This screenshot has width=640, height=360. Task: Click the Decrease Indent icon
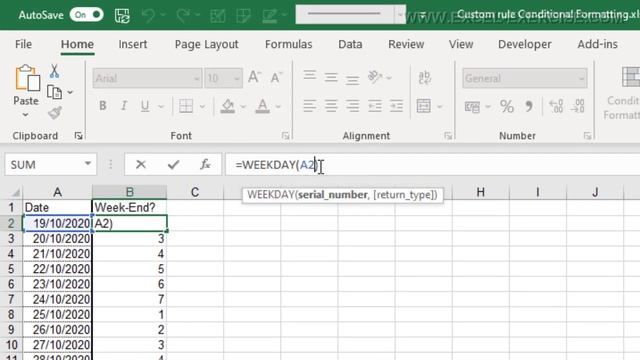pos(375,106)
